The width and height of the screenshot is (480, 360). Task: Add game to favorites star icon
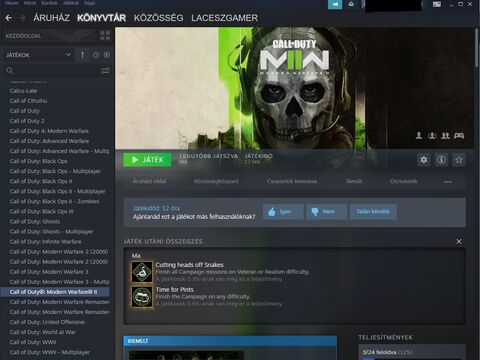point(459,160)
